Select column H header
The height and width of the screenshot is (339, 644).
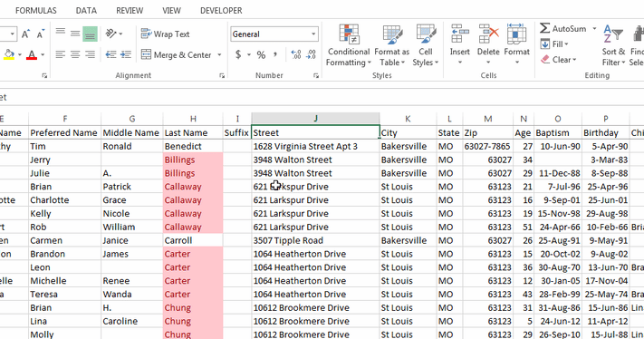pos(193,119)
